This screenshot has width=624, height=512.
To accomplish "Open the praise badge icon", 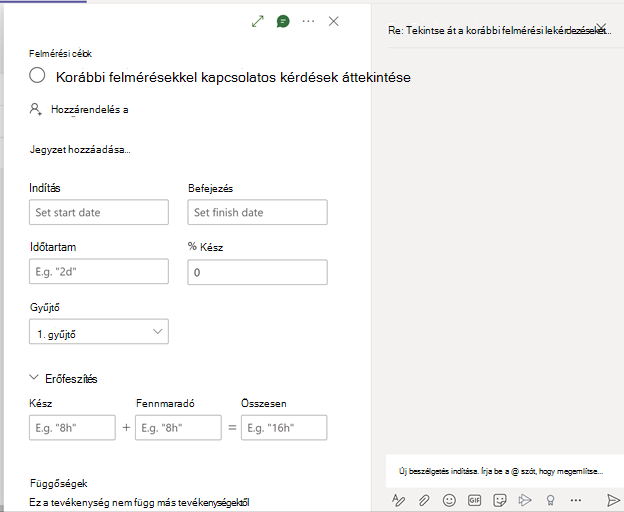I will [550, 500].
